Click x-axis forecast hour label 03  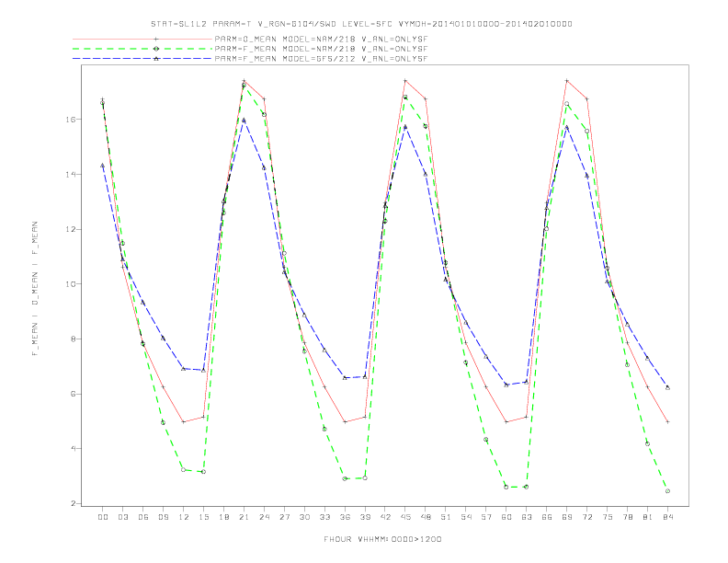[122, 517]
